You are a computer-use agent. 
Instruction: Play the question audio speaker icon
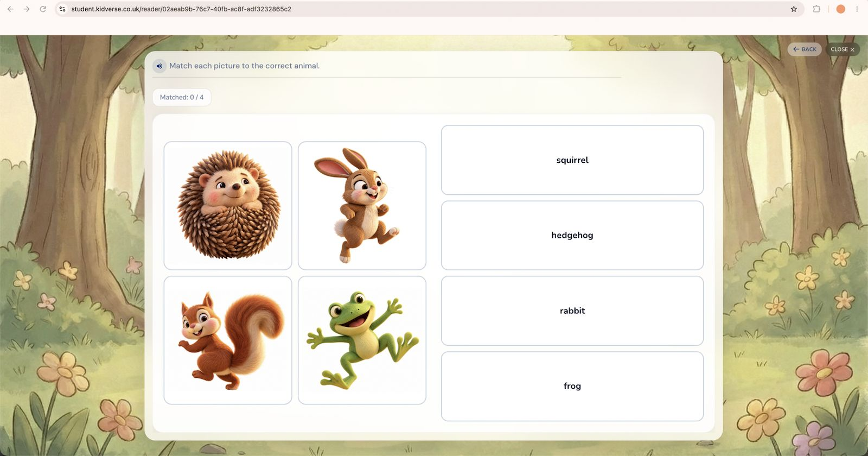point(159,66)
